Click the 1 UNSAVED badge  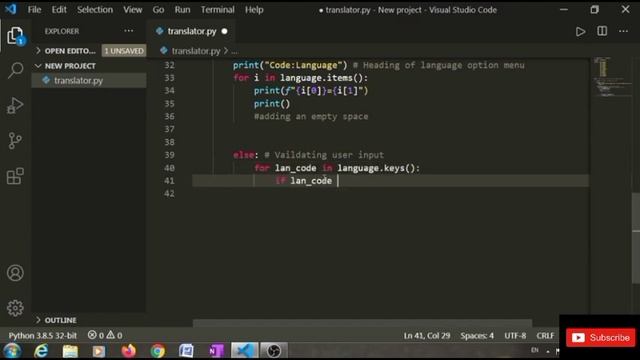pos(124,51)
